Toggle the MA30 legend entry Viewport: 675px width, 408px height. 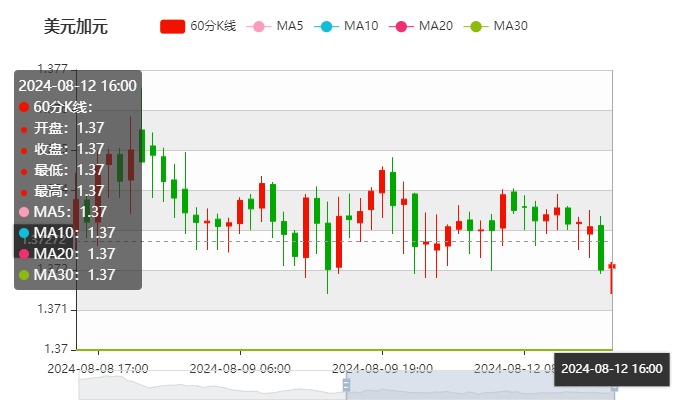coord(495,26)
